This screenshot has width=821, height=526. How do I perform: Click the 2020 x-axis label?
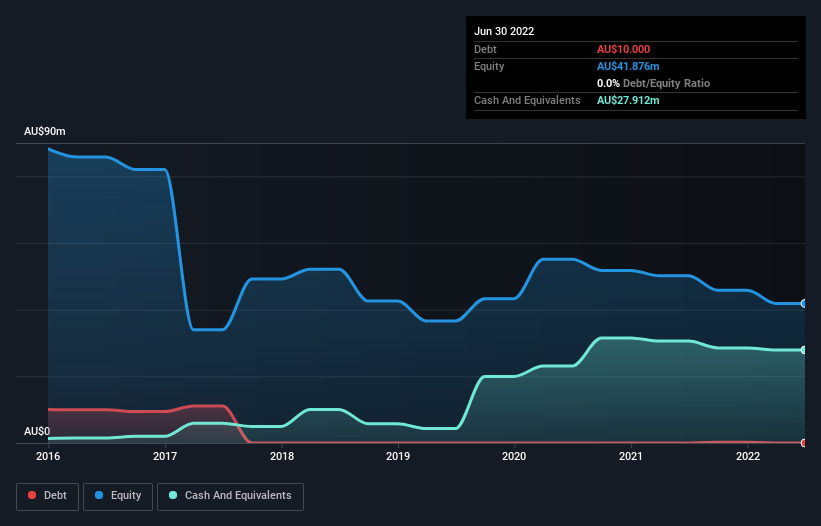[x=514, y=456]
